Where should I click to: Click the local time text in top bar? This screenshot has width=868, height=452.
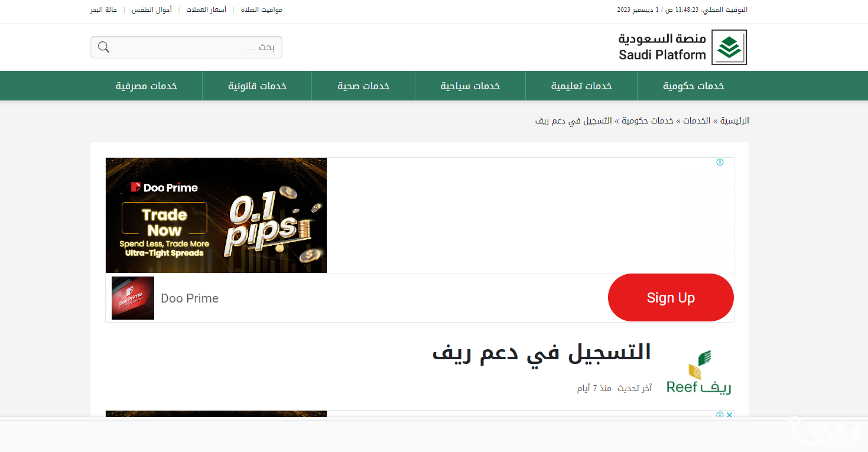682,10
